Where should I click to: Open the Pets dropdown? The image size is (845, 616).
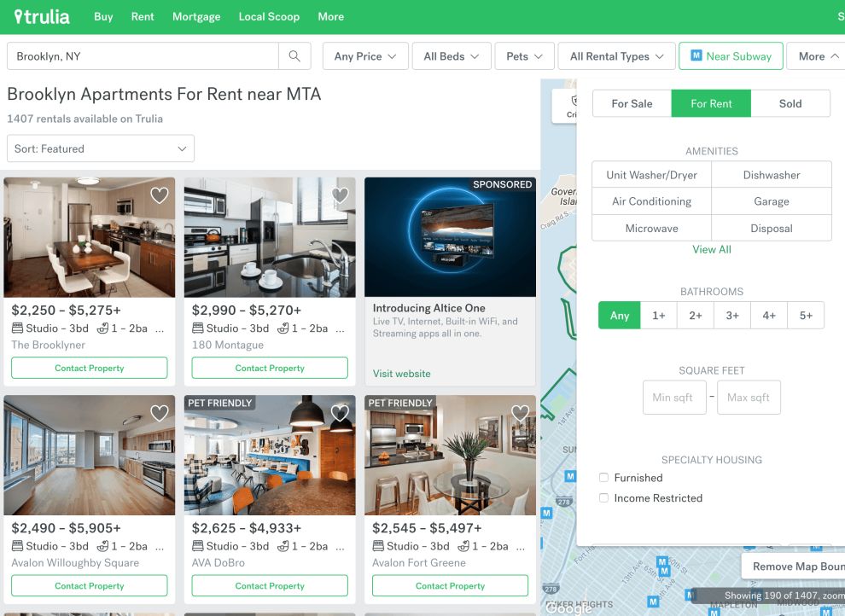524,56
